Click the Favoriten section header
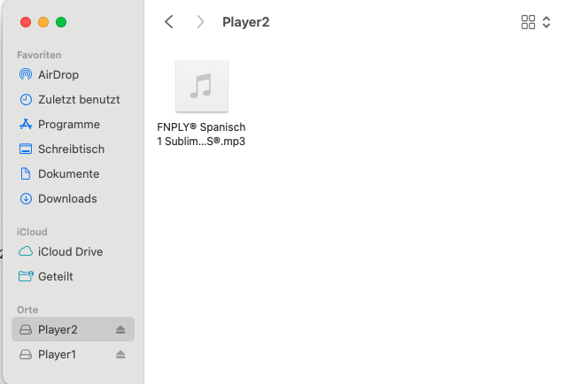The width and height of the screenshot is (588, 384). 39,55
